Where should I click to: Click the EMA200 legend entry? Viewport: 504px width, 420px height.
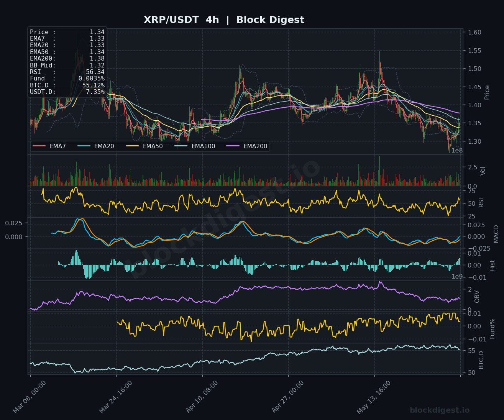(247, 146)
